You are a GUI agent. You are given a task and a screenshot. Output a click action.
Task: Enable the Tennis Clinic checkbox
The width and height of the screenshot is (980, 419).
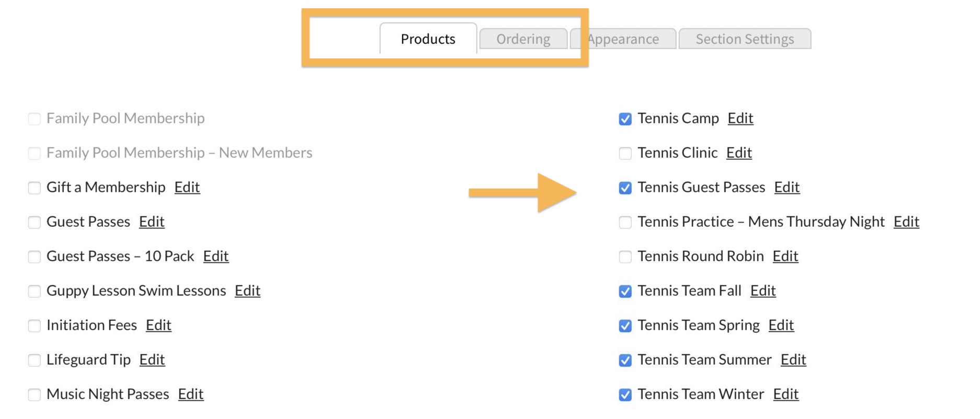[625, 154]
